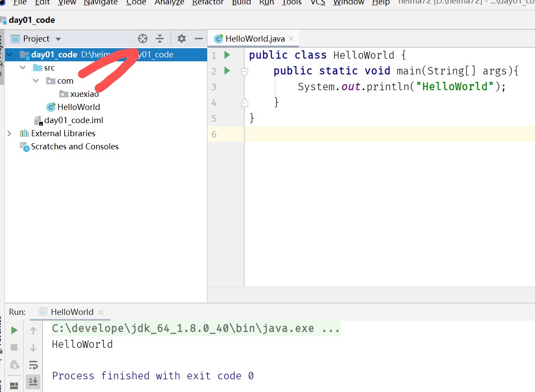Open the Project panel gear settings
This screenshot has height=392, width=535.
[182, 39]
